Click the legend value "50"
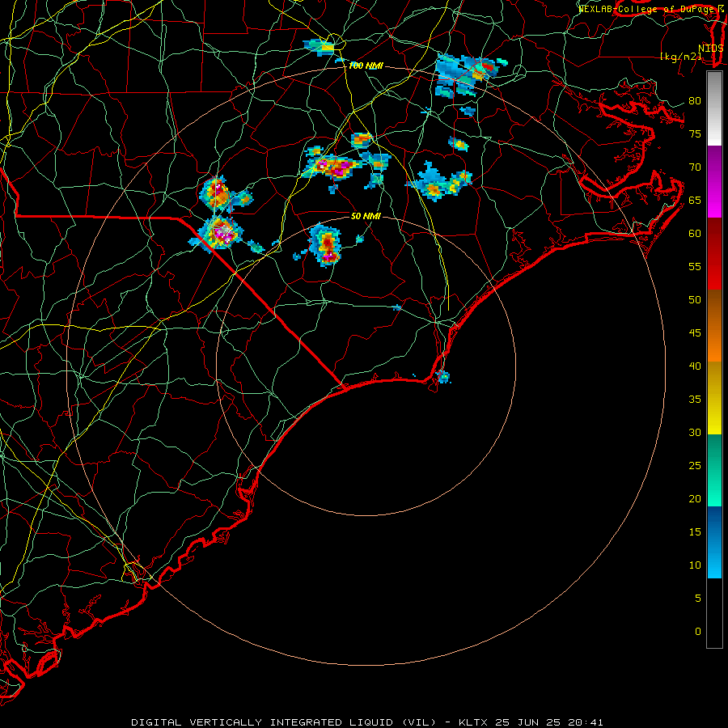Viewport: 728px width, 728px height. tap(695, 299)
